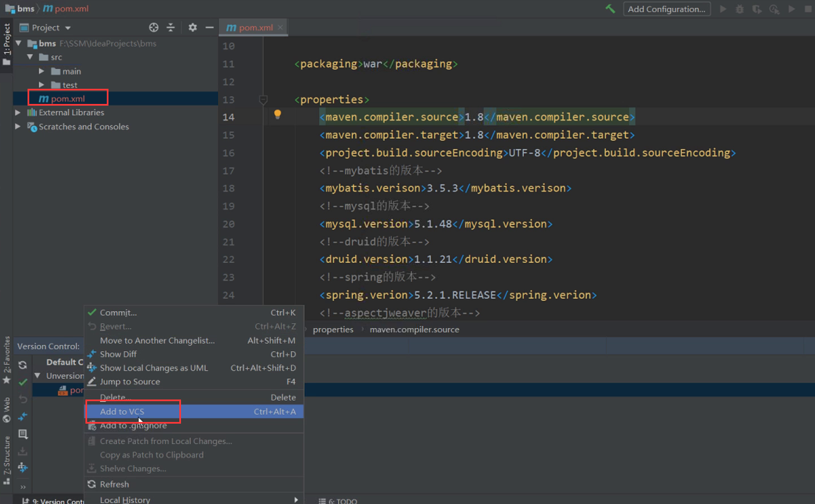Click the Refresh icon in Version Control toolbar
Image resolution: width=815 pixels, height=504 pixels.
point(23,364)
